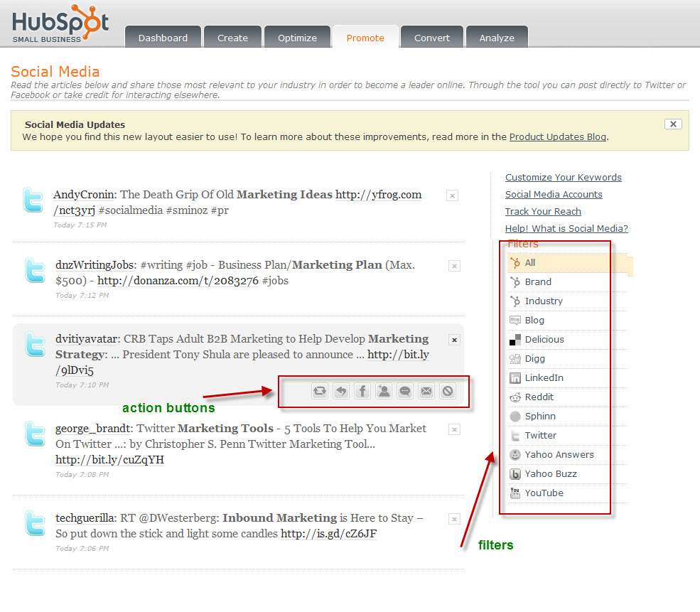Image resolution: width=700 pixels, height=612 pixels.
Task: Select the Promote tab
Action: [x=365, y=37]
